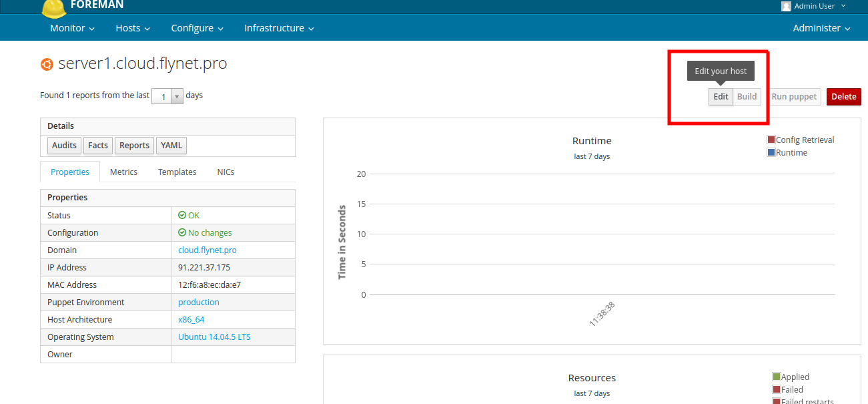This screenshot has height=404, width=868.
Task: Click the Status row label
Action: click(59, 215)
